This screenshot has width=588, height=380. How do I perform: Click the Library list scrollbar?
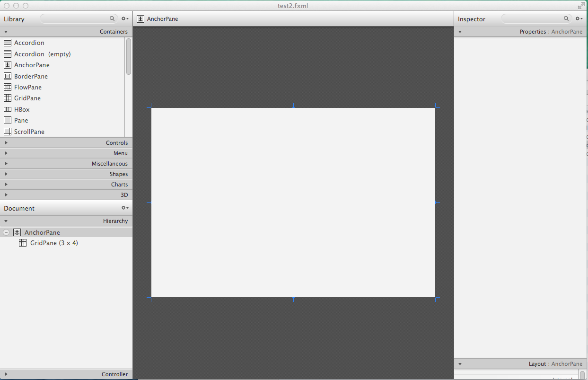[x=129, y=57]
